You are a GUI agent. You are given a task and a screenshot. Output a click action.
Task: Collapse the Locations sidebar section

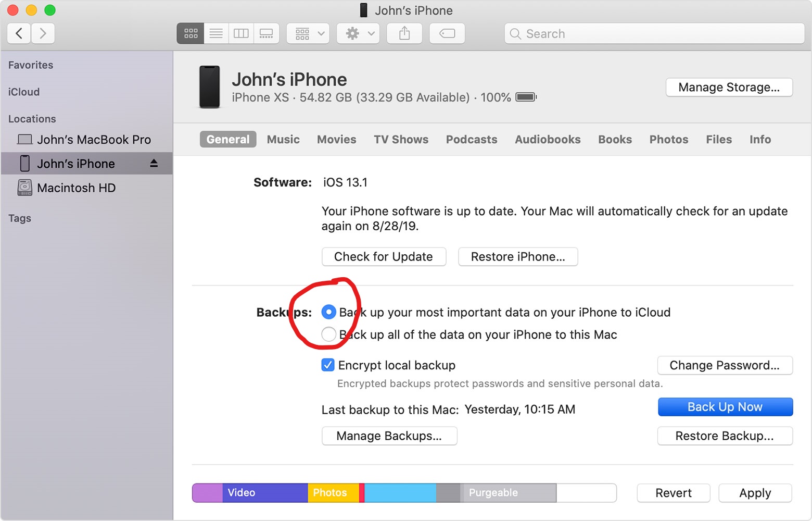click(x=32, y=119)
